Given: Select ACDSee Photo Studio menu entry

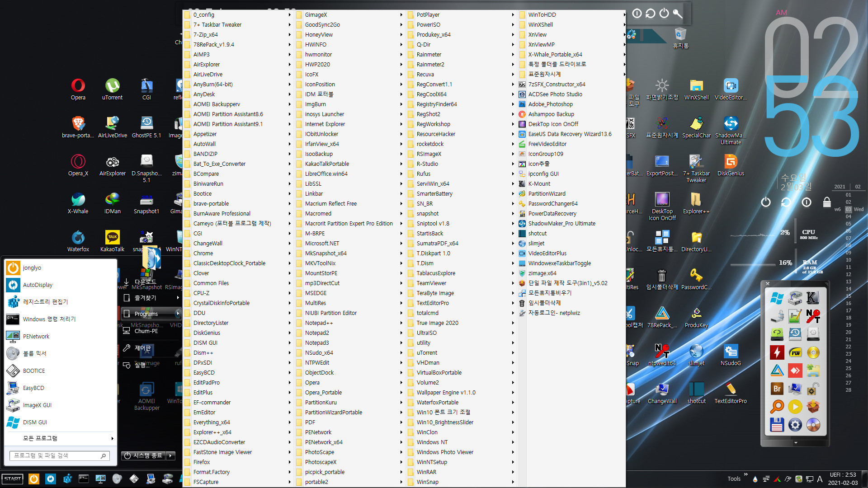Looking at the screenshot, I should (x=572, y=94).
